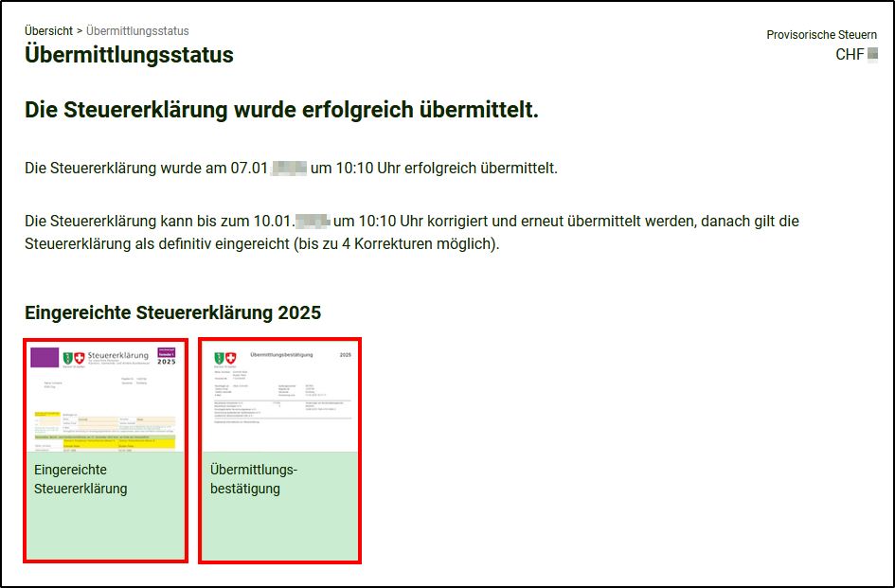Click the purple rectangle on Steuererklärung preview
The image size is (895, 588).
coord(44,357)
